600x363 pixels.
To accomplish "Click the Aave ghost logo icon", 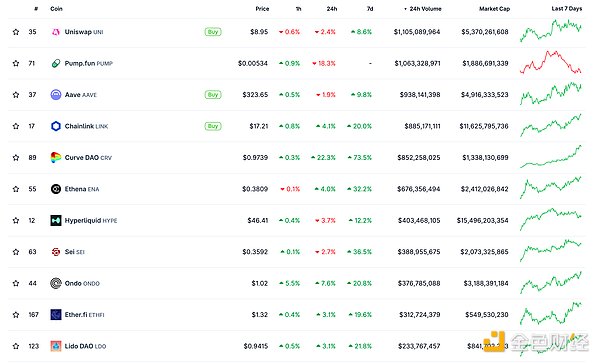I will pos(56,94).
